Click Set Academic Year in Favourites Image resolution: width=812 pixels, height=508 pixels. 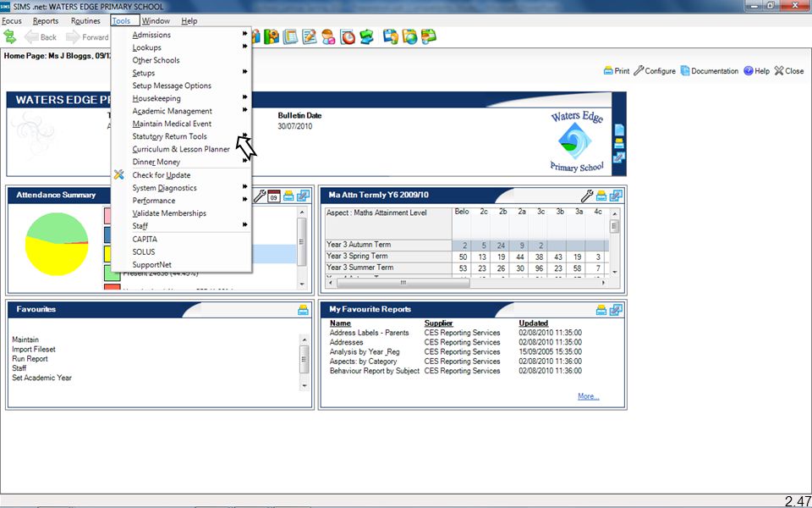[42, 378]
